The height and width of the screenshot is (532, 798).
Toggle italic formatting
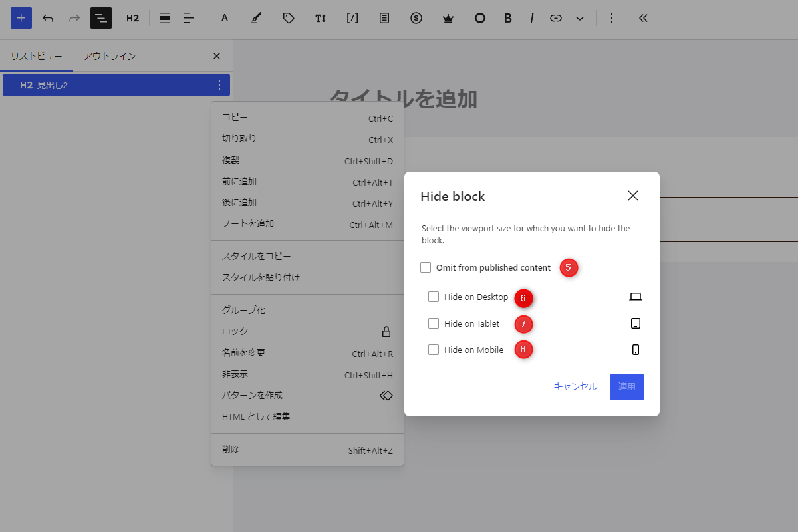(x=532, y=18)
